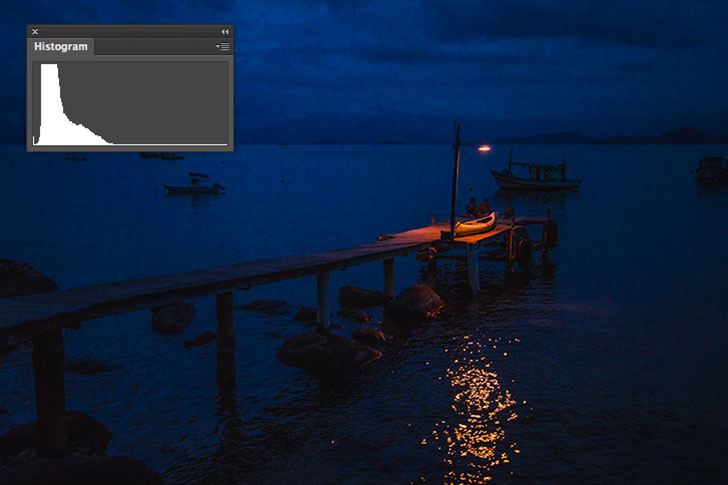Click the glowing orange lamp on the pole
The width and height of the screenshot is (728, 485).
tap(484, 148)
